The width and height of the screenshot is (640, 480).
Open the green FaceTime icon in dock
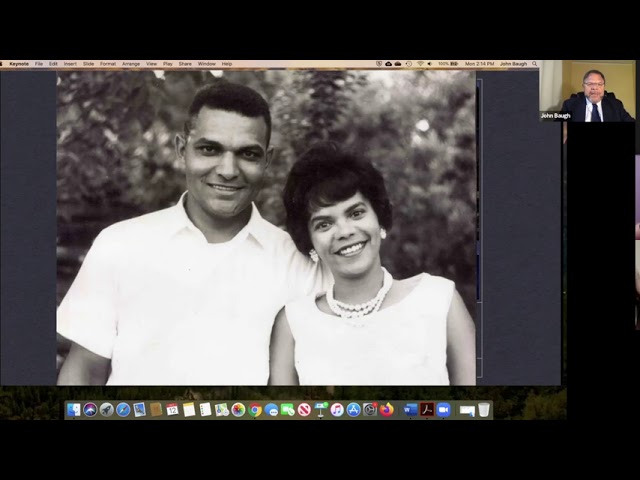pos(288,410)
